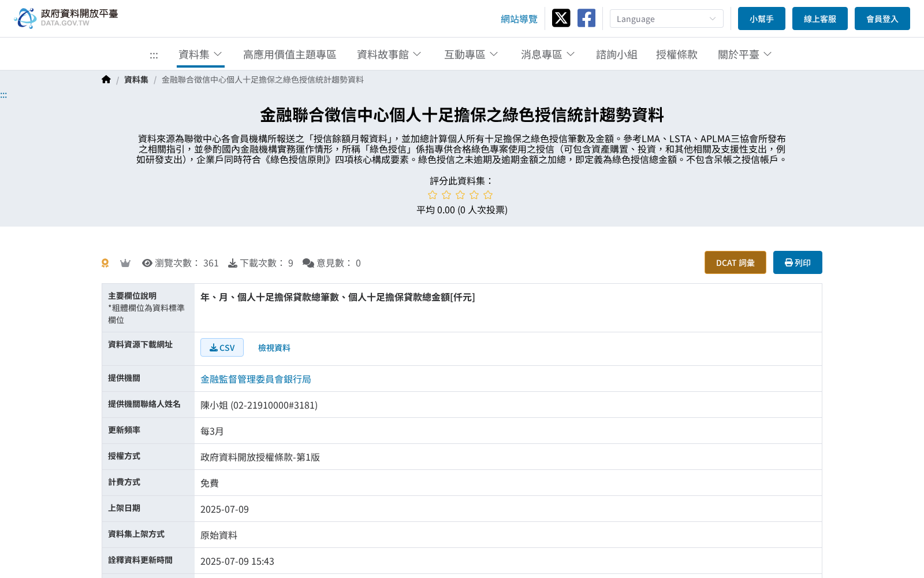
Task: Click the timestamp 2025-07-09 15:43
Action: tap(237, 561)
